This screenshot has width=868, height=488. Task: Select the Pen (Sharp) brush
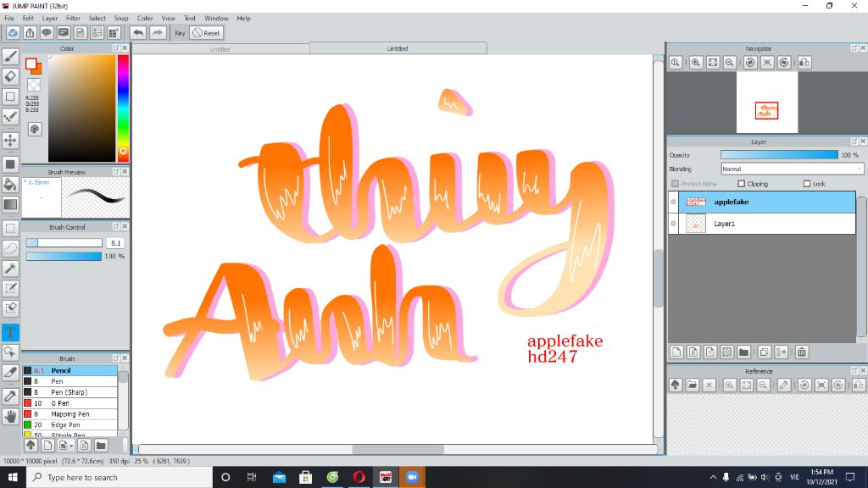click(x=70, y=392)
